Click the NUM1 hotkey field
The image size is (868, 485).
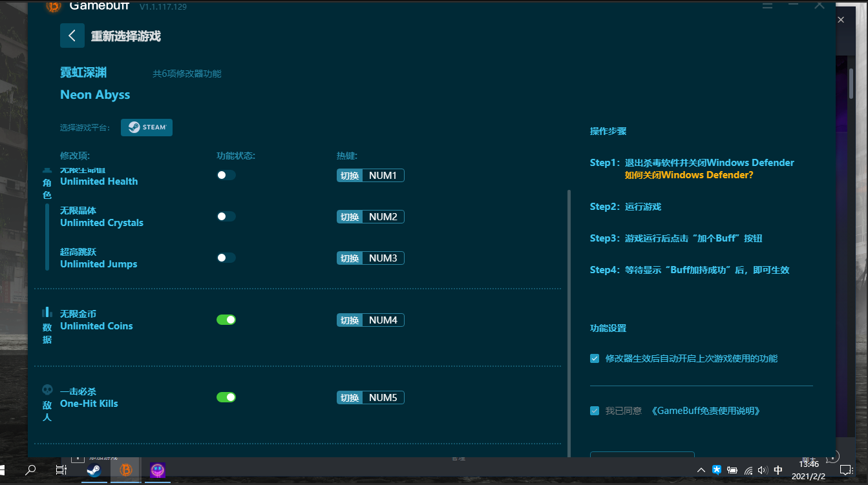tap(383, 176)
